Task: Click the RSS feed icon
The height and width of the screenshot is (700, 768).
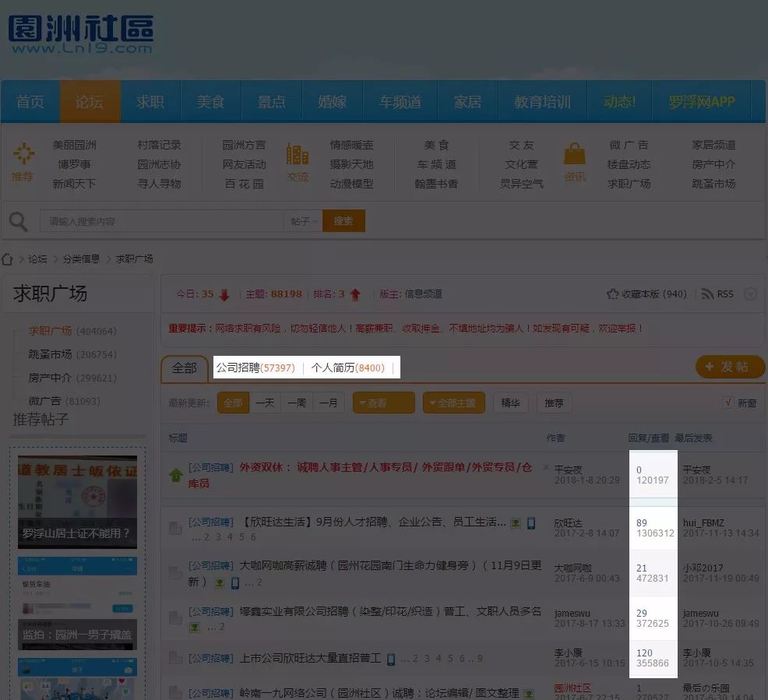Action: [x=707, y=294]
